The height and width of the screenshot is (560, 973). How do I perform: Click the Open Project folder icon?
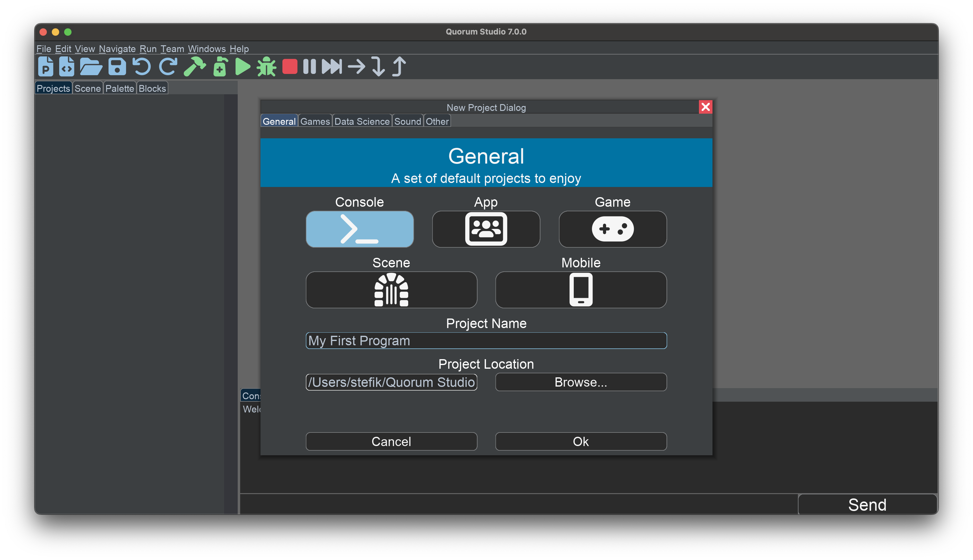coord(91,67)
